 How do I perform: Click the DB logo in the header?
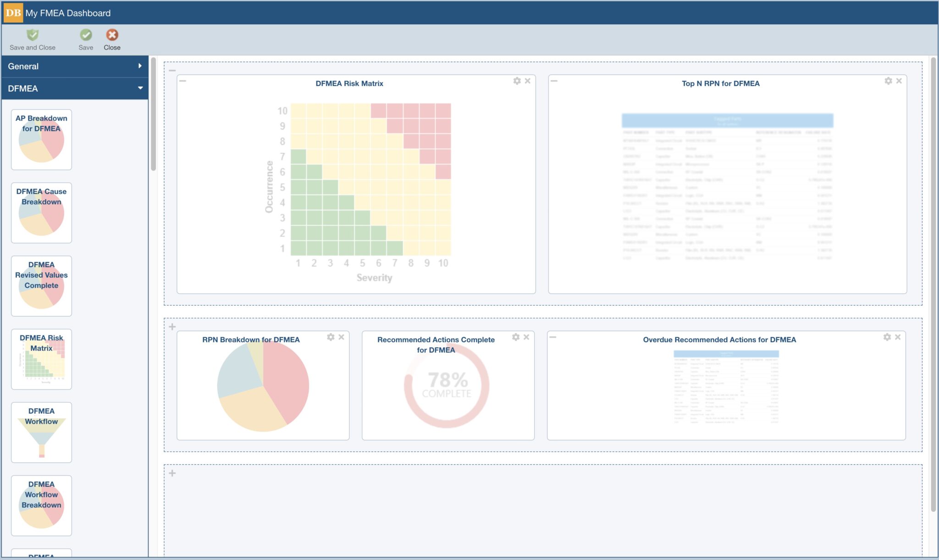[x=12, y=13]
